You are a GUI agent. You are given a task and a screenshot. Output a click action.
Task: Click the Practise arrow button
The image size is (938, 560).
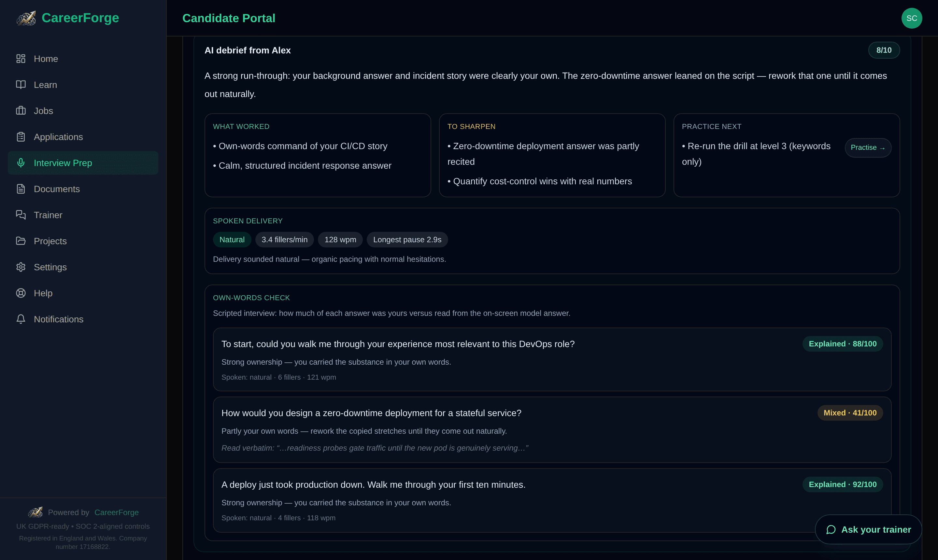pyautogui.click(x=868, y=147)
